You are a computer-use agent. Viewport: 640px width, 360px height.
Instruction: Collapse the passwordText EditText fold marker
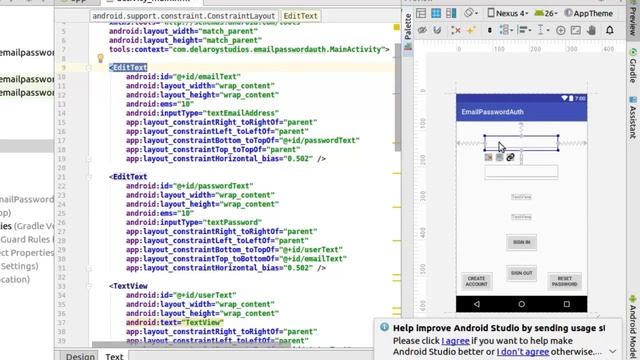click(89, 177)
